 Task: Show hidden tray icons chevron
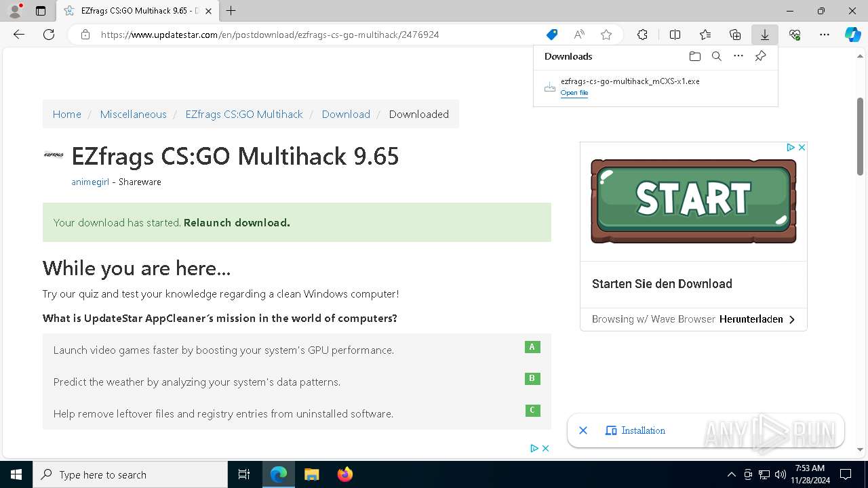(731, 474)
